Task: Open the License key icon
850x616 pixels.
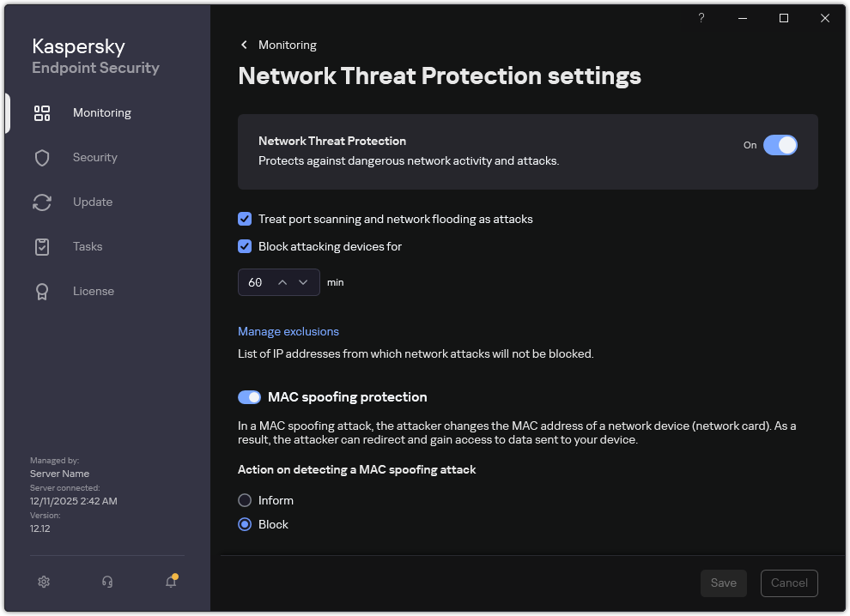Action: (41, 291)
